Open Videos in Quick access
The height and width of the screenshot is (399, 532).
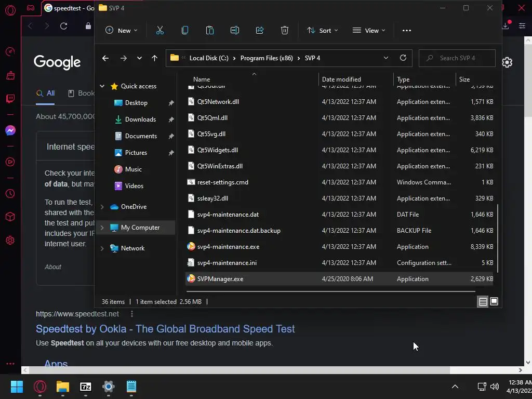[134, 186]
